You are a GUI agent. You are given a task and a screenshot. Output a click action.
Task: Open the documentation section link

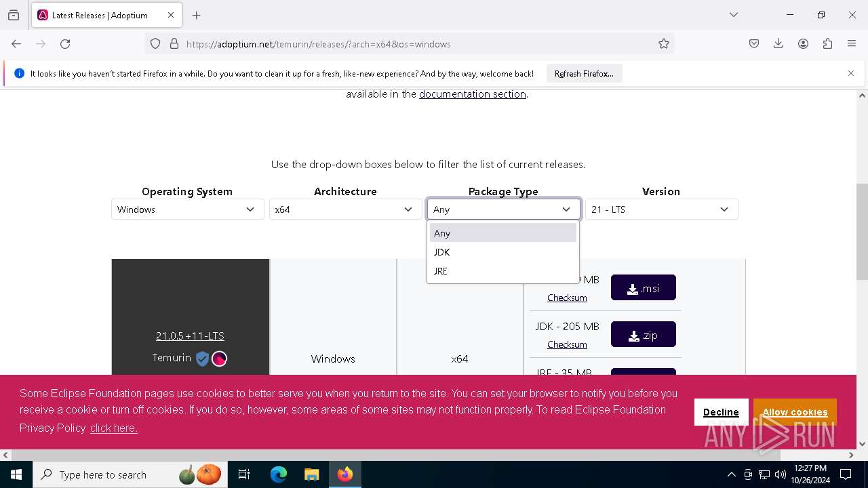473,94
